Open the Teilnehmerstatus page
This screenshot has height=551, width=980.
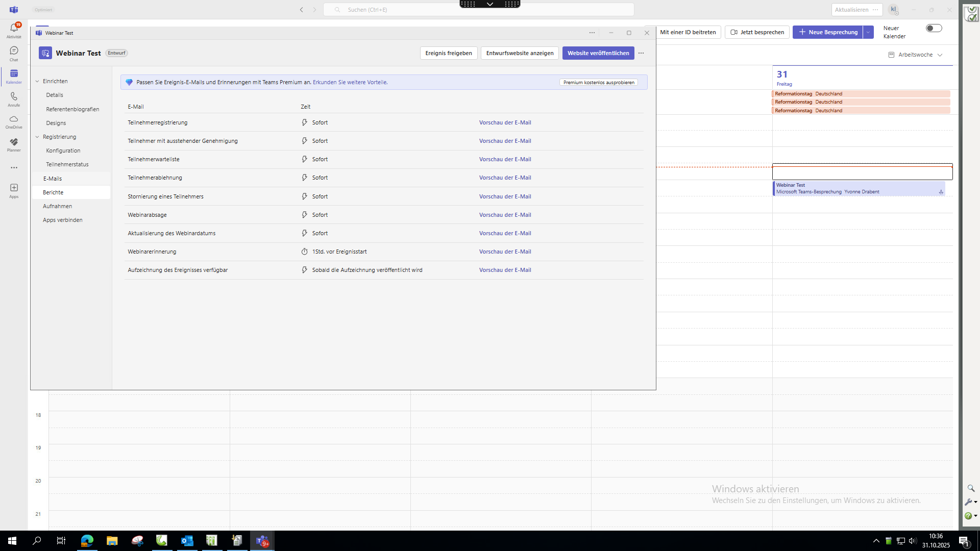67,164
